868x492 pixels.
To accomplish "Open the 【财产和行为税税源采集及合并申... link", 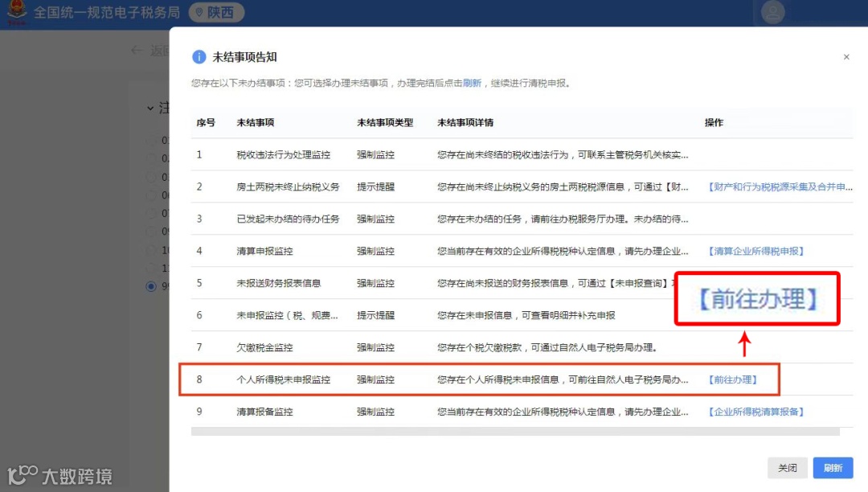I will (780, 187).
